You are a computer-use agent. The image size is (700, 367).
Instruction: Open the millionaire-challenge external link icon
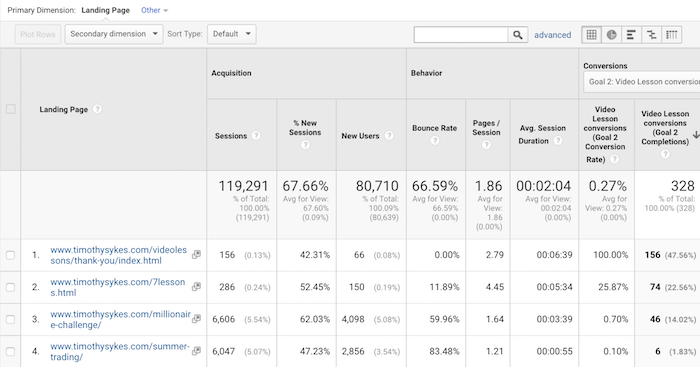(x=196, y=318)
